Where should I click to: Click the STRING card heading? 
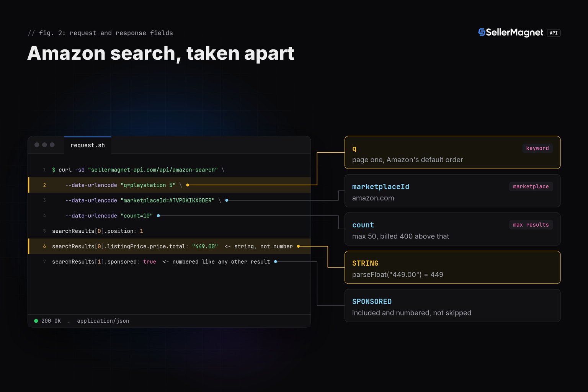(365, 263)
